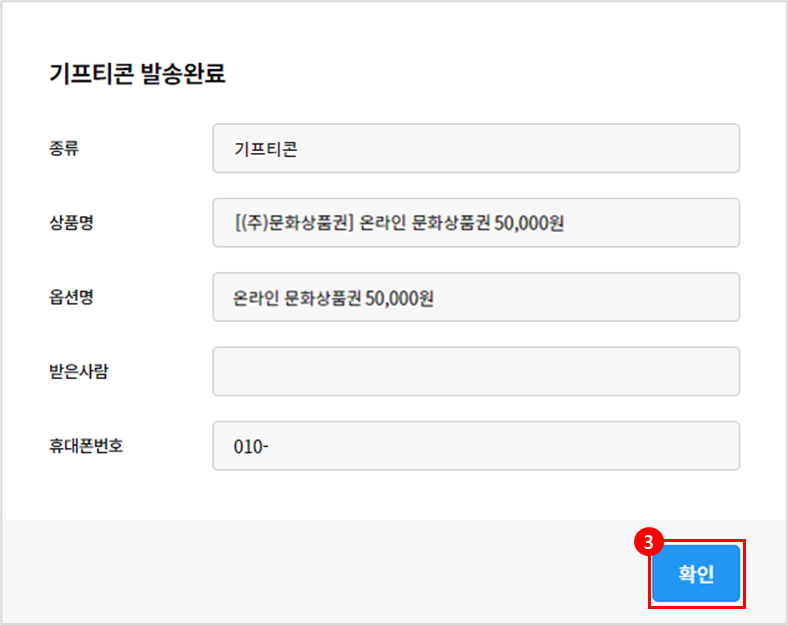Click the red number 3 step badge

click(648, 542)
